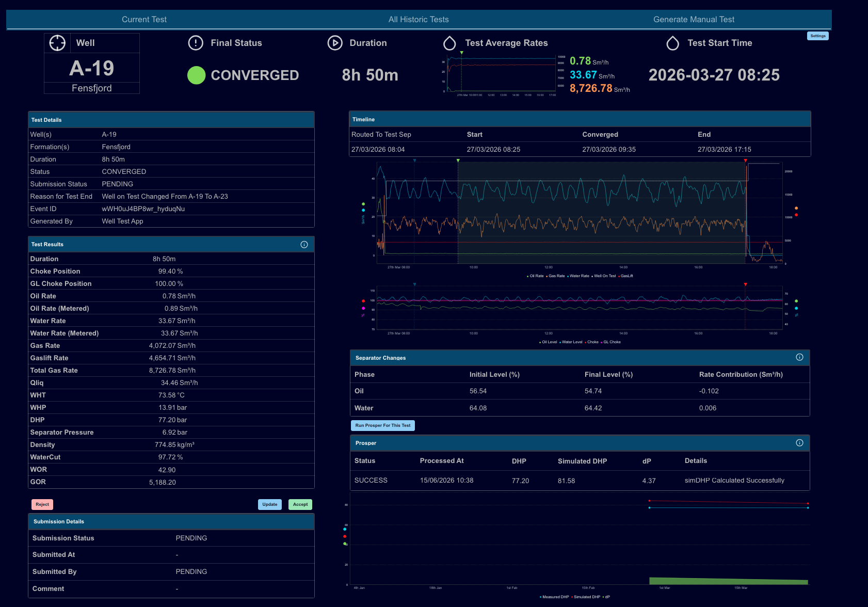
Task: Click the Prosper panel info icon
Action: tap(799, 443)
